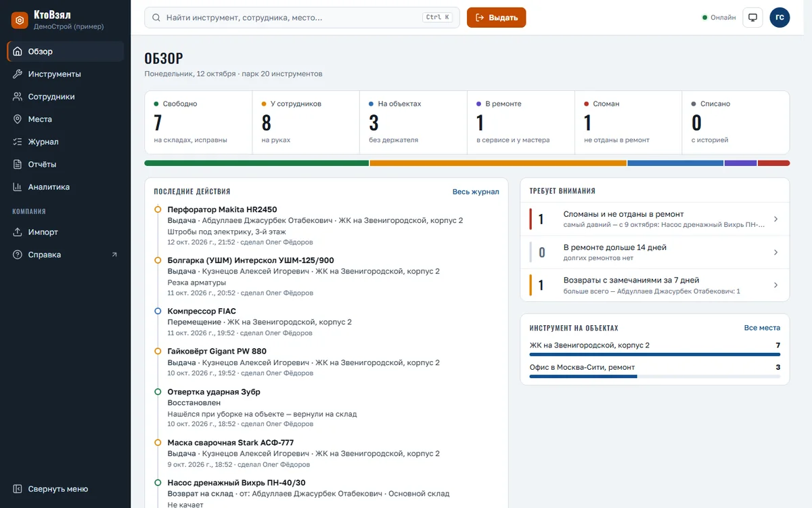Open the Свободно stat card

click(x=198, y=123)
